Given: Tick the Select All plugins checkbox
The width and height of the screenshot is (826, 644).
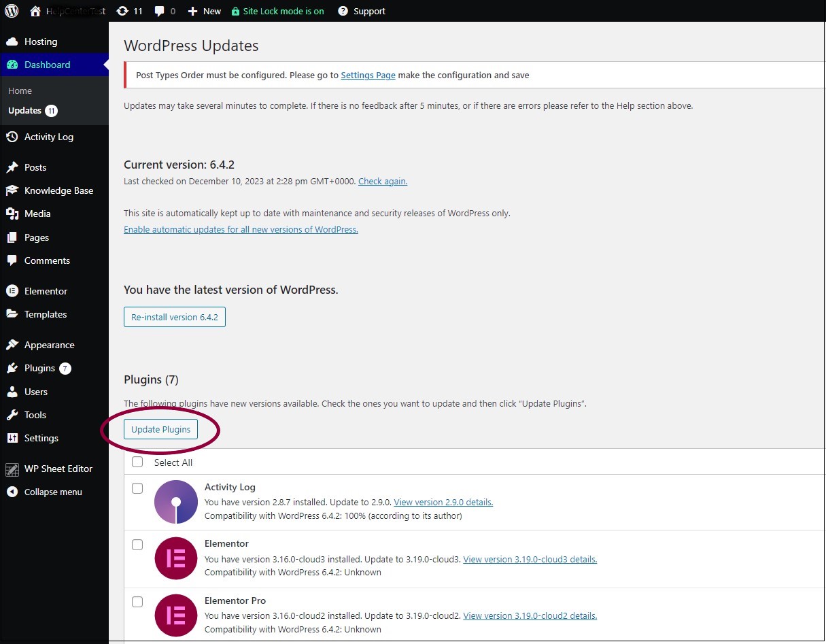Looking at the screenshot, I should 137,462.
